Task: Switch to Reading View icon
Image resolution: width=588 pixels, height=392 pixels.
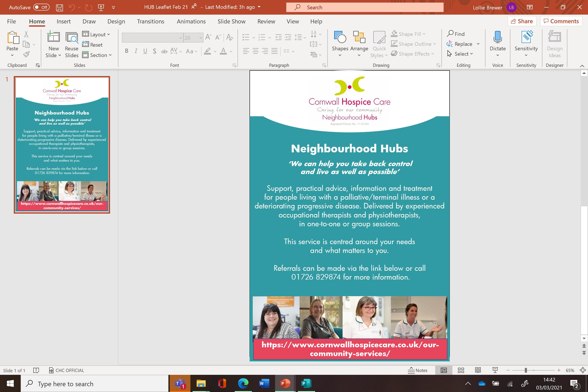Action: tap(478, 370)
